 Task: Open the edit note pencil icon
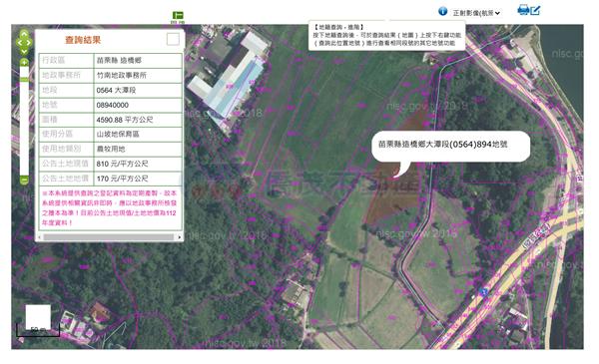click(535, 10)
